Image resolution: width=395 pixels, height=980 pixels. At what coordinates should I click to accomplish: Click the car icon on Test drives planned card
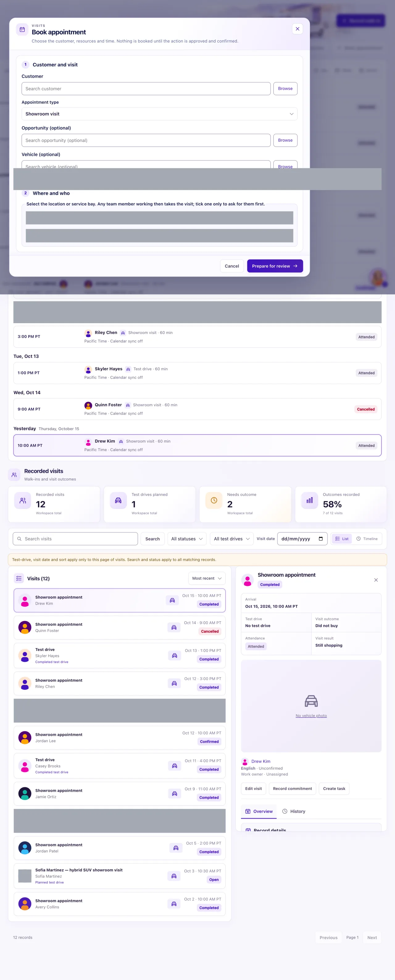click(x=118, y=500)
